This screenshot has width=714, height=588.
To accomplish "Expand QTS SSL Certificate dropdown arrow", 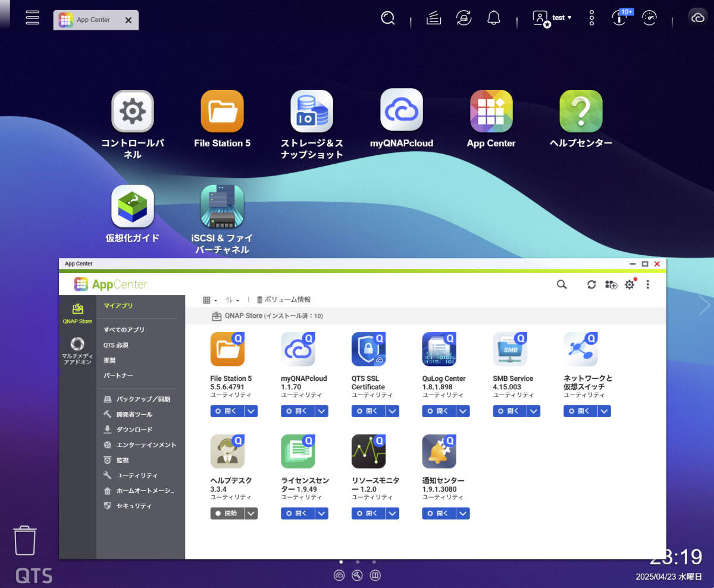I will coord(393,411).
